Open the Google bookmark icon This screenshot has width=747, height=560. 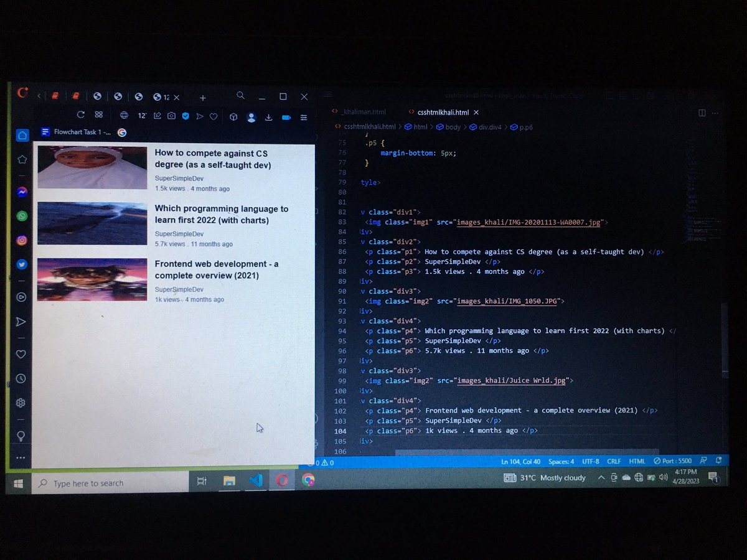coord(122,133)
